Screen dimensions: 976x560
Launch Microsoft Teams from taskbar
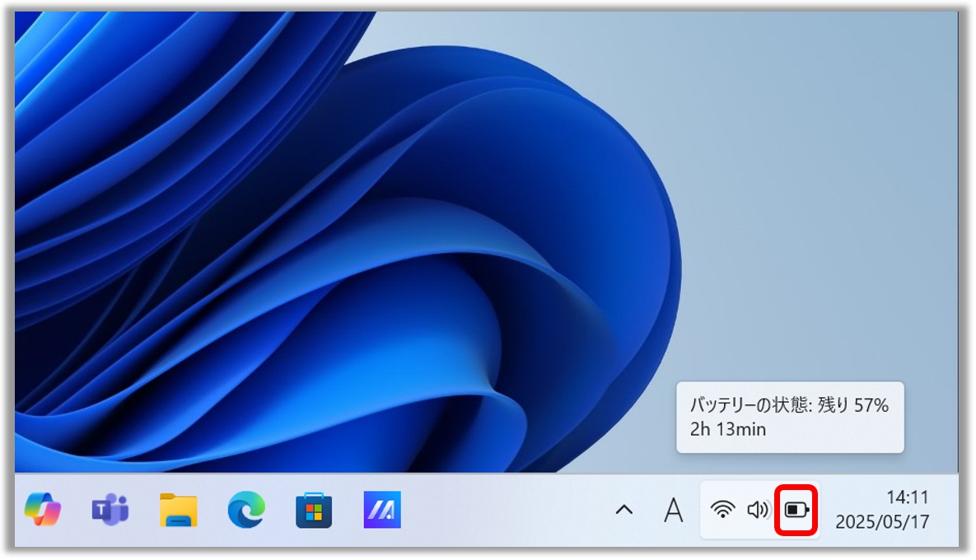(x=111, y=510)
